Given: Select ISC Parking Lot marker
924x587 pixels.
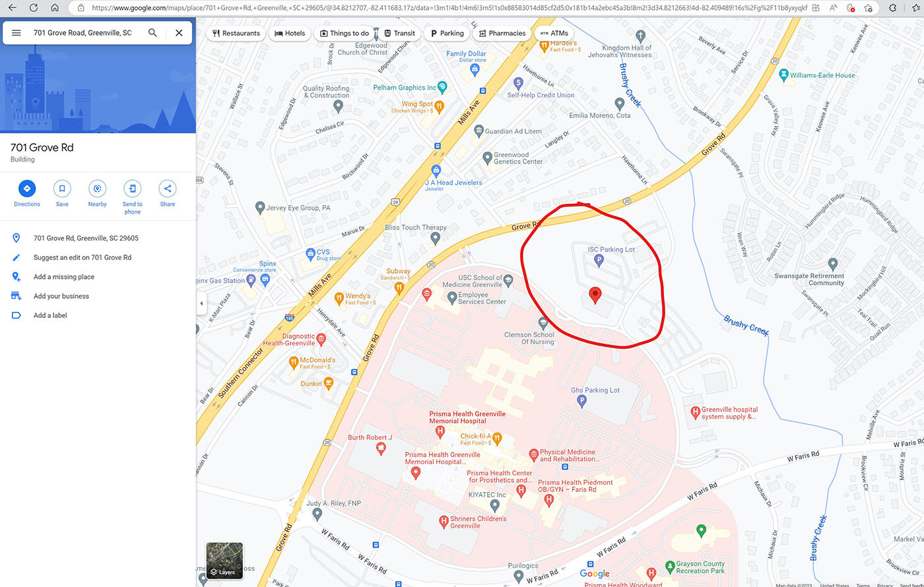Looking at the screenshot, I should pyautogui.click(x=599, y=261).
